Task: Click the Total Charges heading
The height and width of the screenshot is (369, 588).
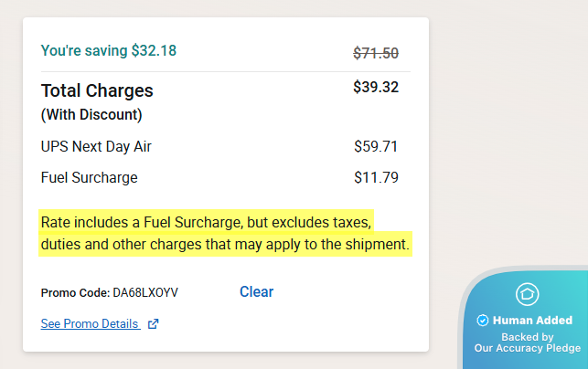Action: 97,90
